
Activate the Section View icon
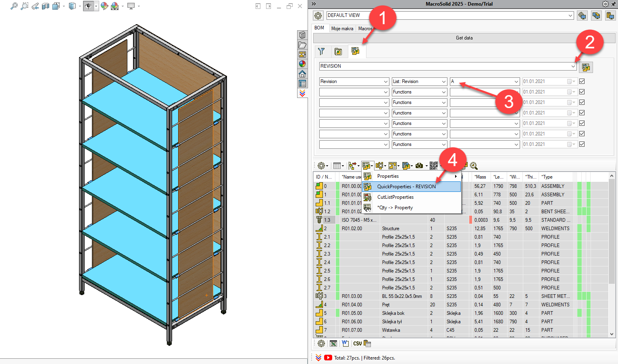click(x=46, y=6)
